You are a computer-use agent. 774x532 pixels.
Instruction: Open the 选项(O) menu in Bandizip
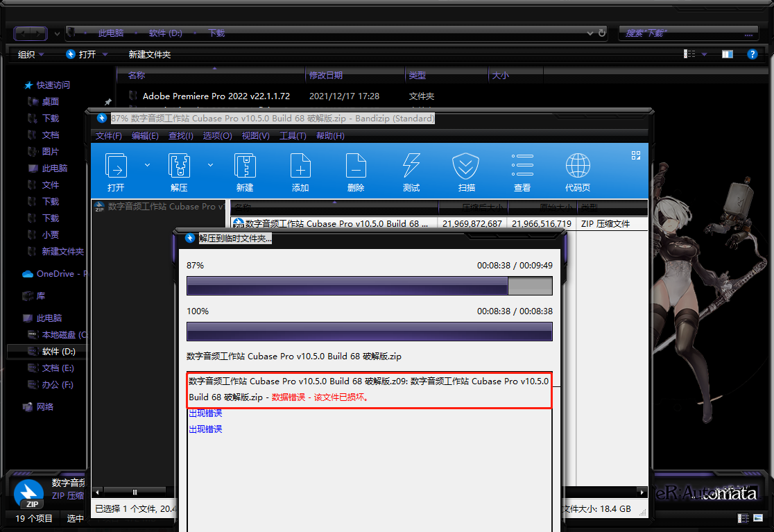click(x=217, y=136)
